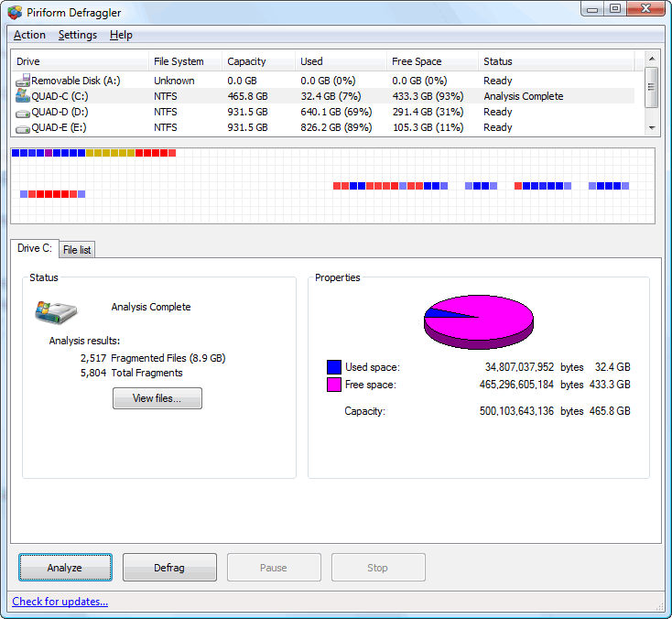Switch to the File list tab
This screenshot has height=619, width=672.
(77, 249)
